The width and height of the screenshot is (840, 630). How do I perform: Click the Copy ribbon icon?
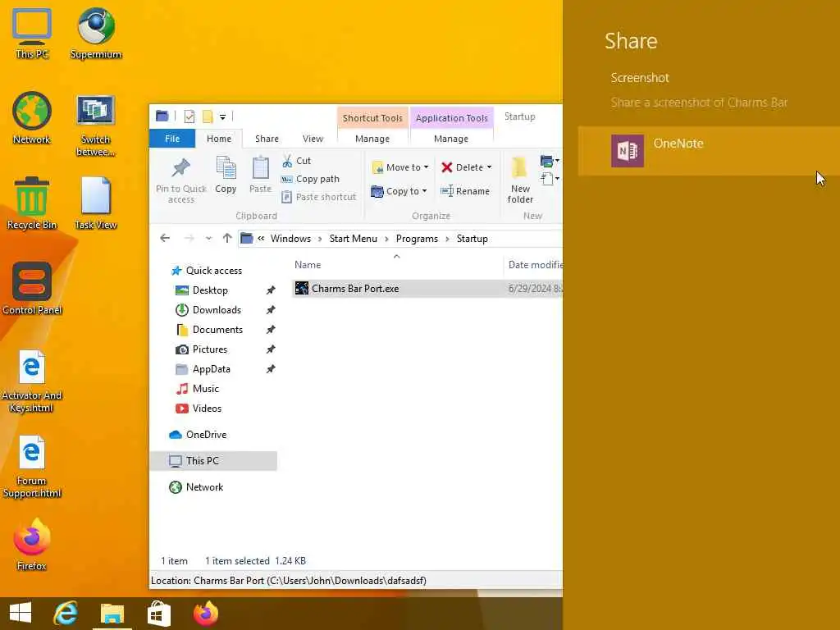click(x=226, y=176)
